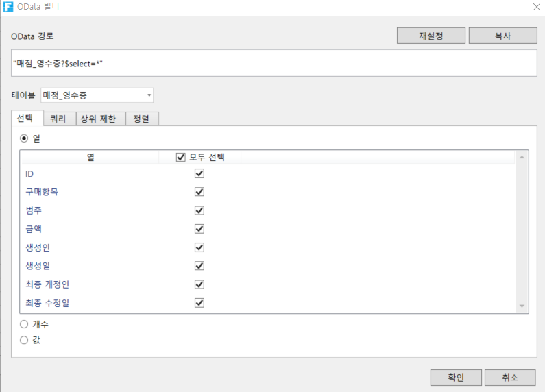Viewport: 545px width, 392px height.
Task: Uncheck the 구매항목 column checkbox
Action: click(199, 192)
